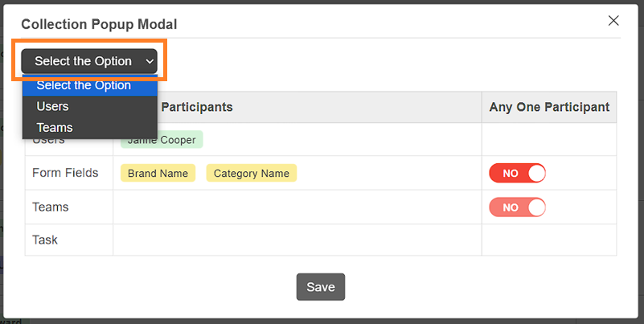This screenshot has height=324, width=644.
Task: Click the empty Teams participants cell
Action: [x=297, y=207]
